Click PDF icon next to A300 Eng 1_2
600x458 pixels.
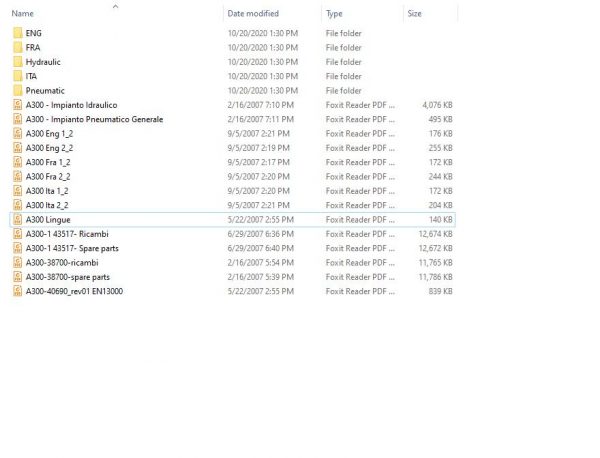pos(18,134)
